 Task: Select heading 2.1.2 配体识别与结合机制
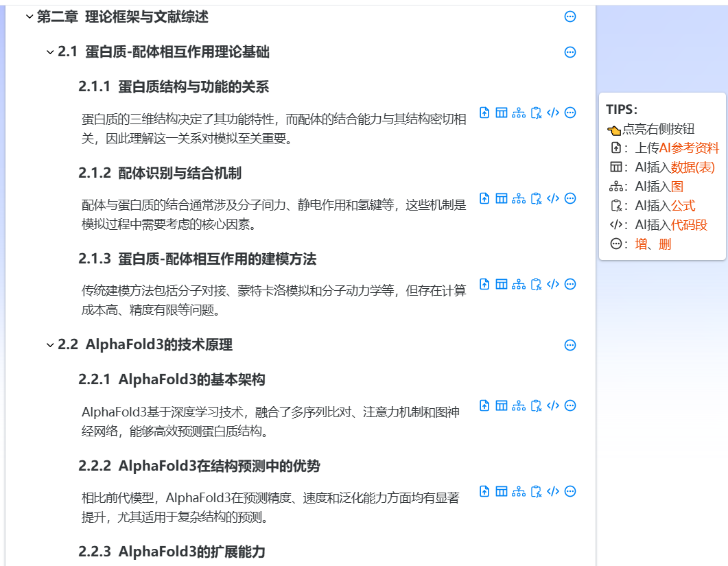coord(160,173)
